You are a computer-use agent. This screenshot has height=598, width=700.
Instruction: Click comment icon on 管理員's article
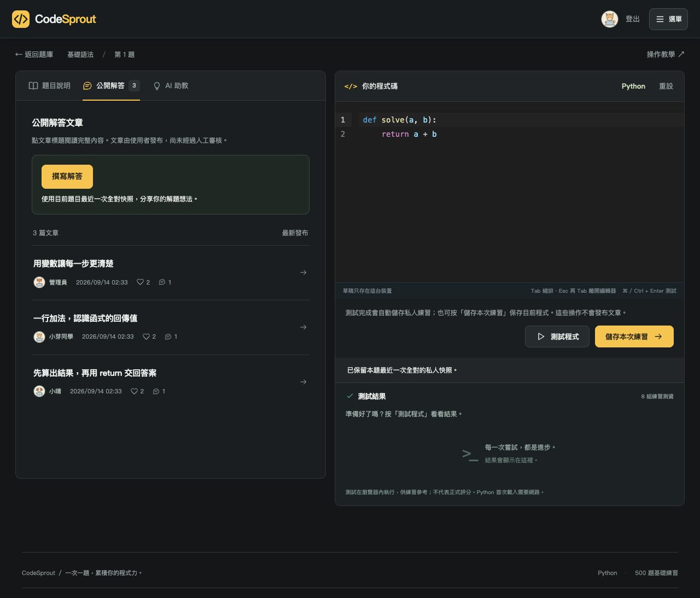[x=162, y=282]
